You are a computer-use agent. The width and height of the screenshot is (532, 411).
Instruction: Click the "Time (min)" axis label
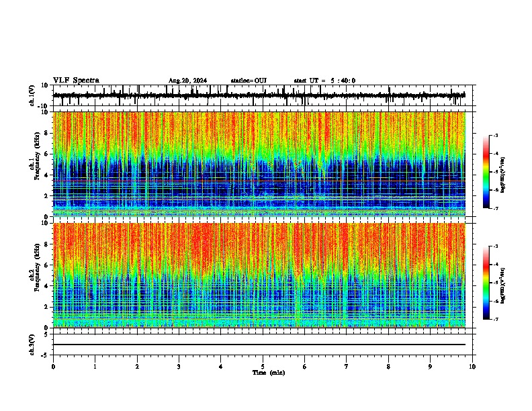click(x=269, y=373)
